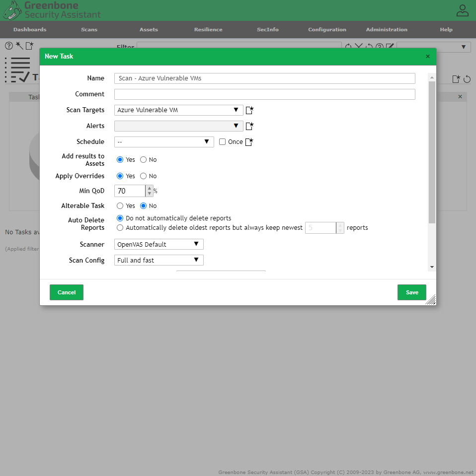Click the dialog vertical scrollbar thumb

pyautogui.click(x=432, y=152)
